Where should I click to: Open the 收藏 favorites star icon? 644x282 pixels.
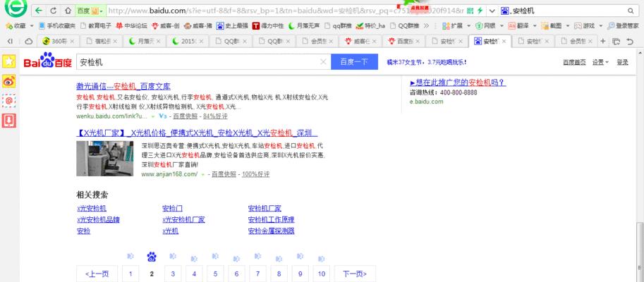(x=8, y=25)
